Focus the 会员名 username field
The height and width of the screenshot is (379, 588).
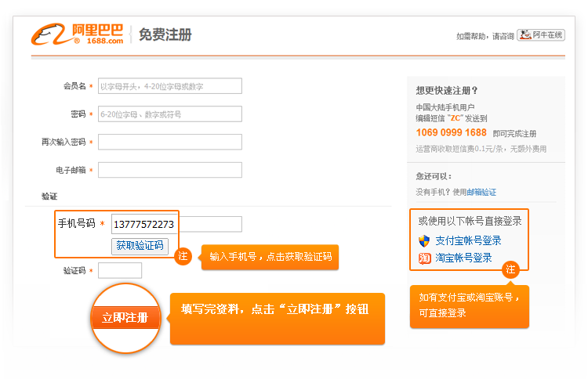pyautogui.click(x=170, y=86)
